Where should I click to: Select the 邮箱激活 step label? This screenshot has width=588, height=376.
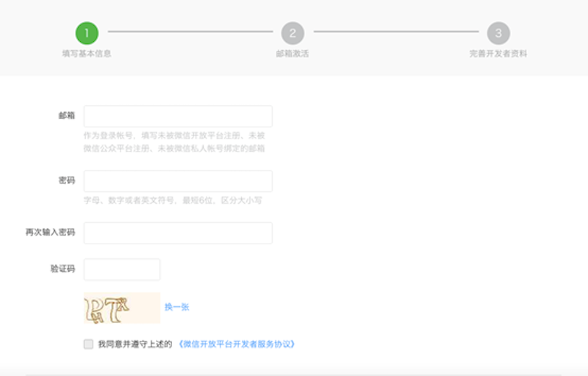(x=293, y=54)
